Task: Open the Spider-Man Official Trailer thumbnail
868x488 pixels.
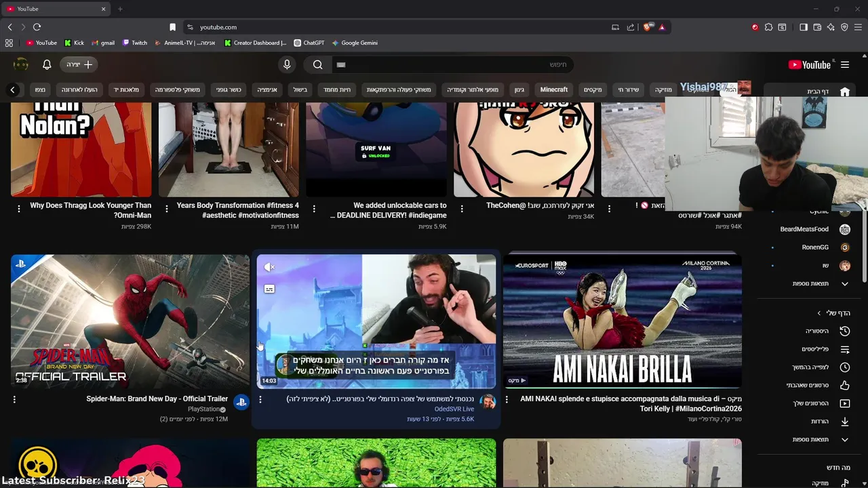Action: [x=130, y=321]
